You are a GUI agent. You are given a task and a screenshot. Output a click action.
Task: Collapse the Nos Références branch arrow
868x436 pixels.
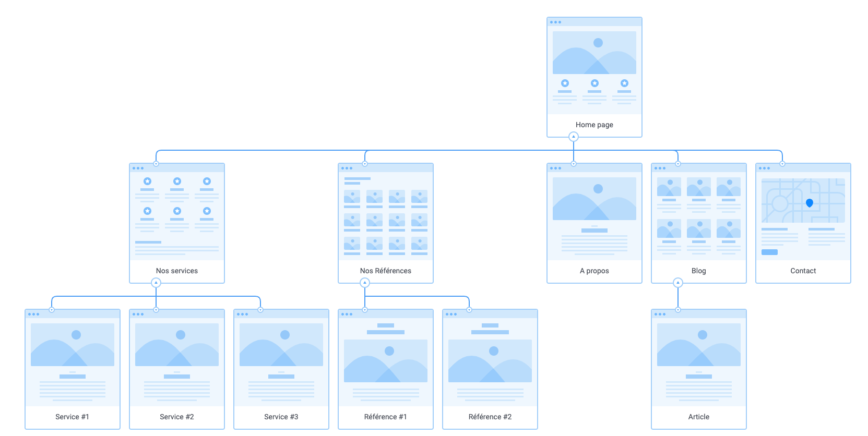click(x=364, y=283)
